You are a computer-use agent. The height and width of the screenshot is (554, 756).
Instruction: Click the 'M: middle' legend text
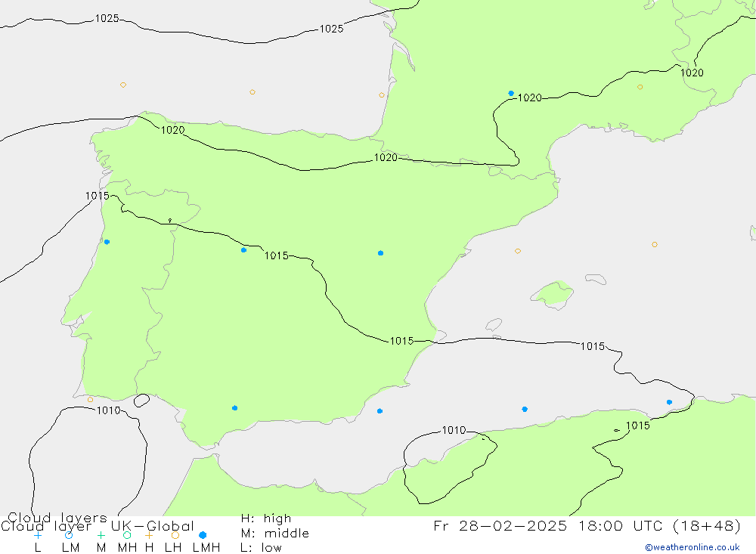tap(275, 534)
